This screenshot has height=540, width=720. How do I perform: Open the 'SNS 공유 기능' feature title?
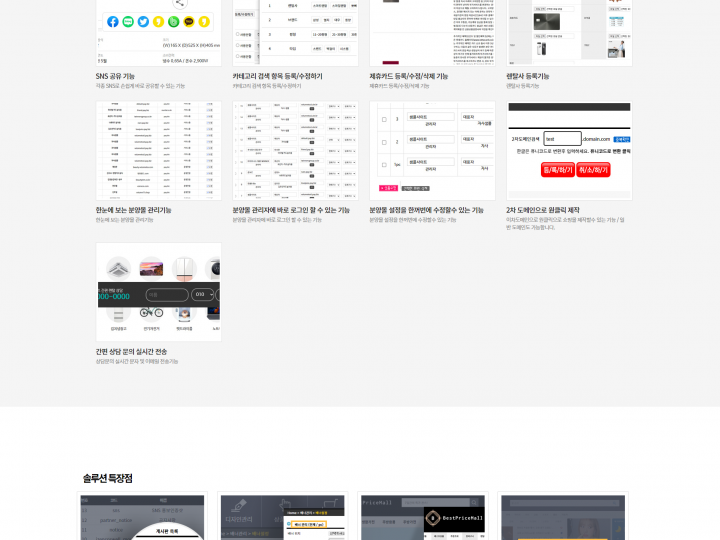coord(115,76)
